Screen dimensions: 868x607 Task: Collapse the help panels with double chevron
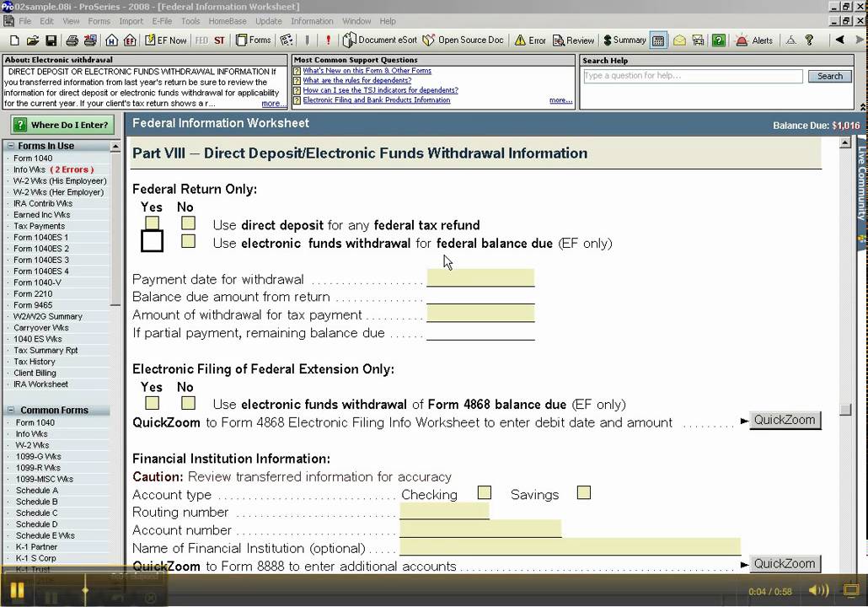(x=862, y=106)
